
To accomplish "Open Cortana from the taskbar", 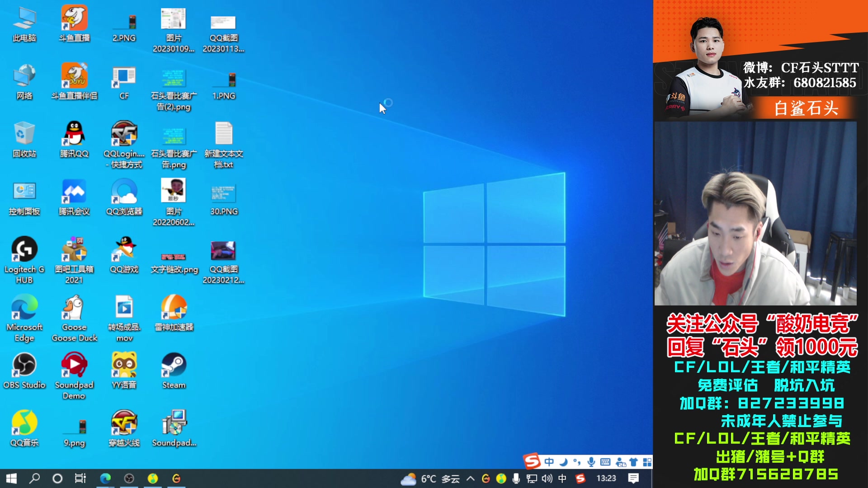I will 57,478.
